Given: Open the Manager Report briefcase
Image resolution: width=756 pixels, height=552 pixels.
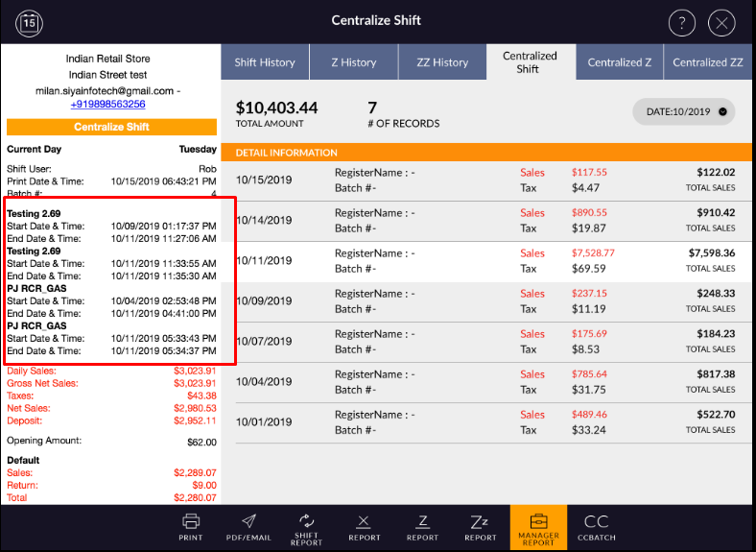Looking at the screenshot, I should tap(538, 526).
